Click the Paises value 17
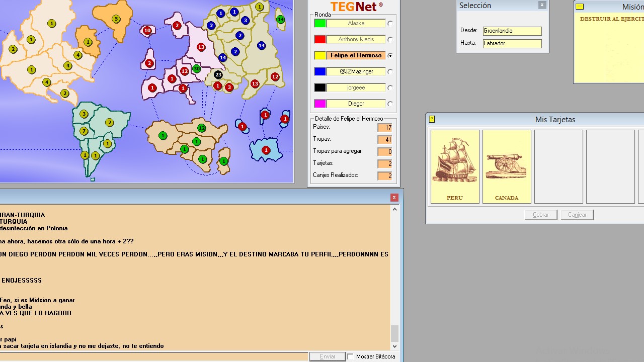Viewport: 644px width, 362px height. 385,128
